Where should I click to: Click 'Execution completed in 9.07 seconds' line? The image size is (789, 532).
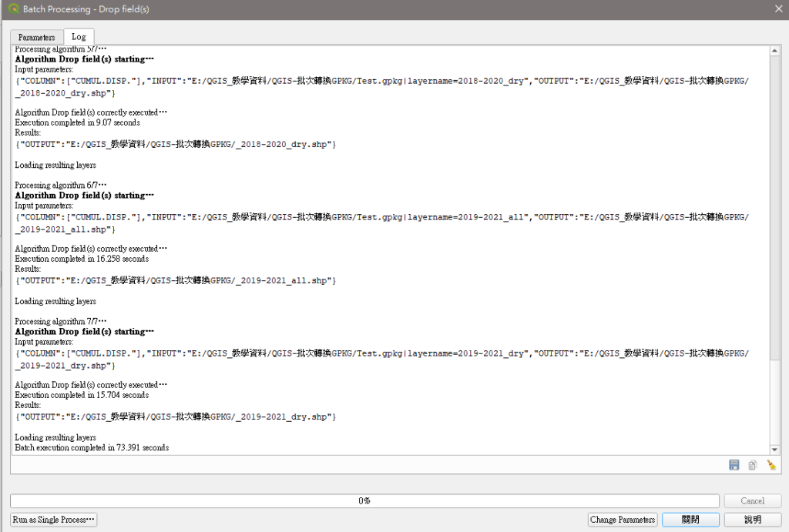[x=78, y=122]
